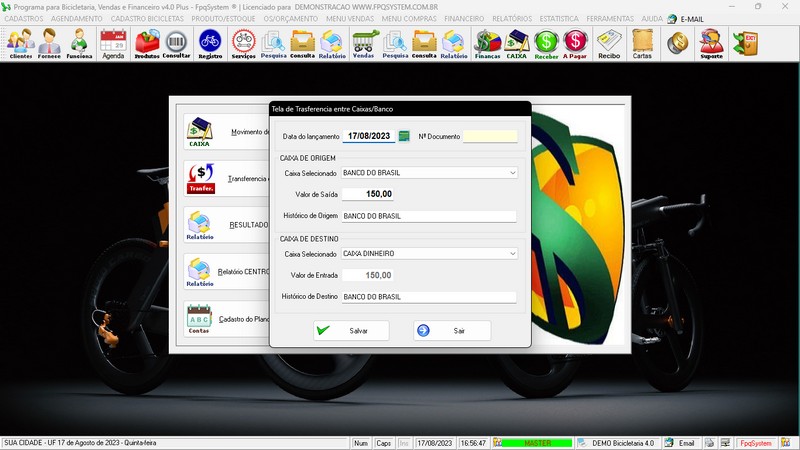Click the Pesquisa icon right of Serviços
The image size is (800, 450).
pos(273,43)
